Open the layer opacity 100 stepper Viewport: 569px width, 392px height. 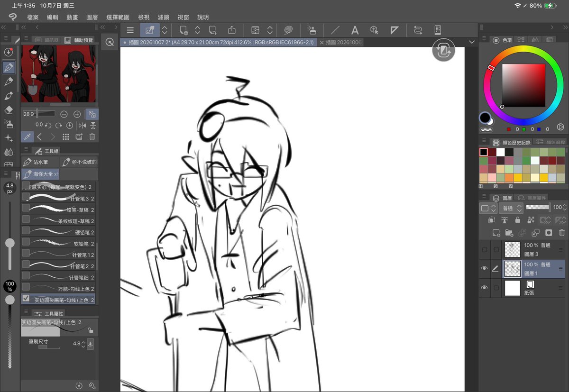565,207
